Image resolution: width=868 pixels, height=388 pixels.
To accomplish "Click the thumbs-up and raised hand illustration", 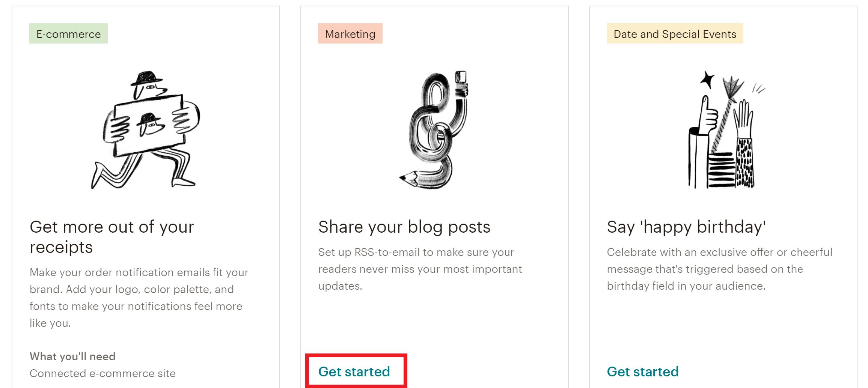I will [723, 129].
